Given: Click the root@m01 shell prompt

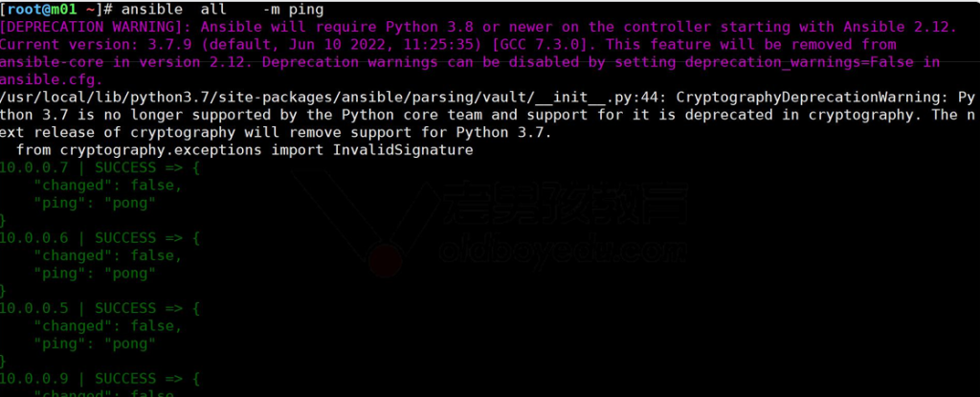Looking at the screenshot, I should (x=44, y=10).
